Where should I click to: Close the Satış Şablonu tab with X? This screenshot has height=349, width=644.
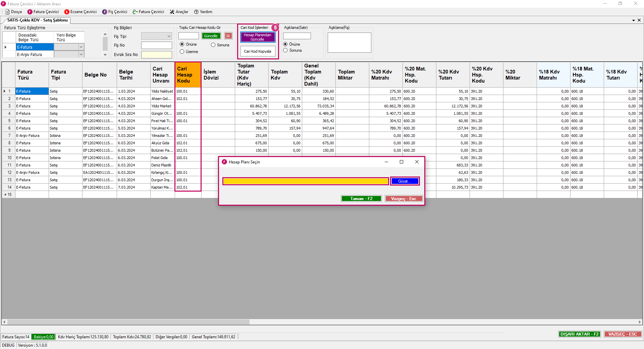(639, 20)
